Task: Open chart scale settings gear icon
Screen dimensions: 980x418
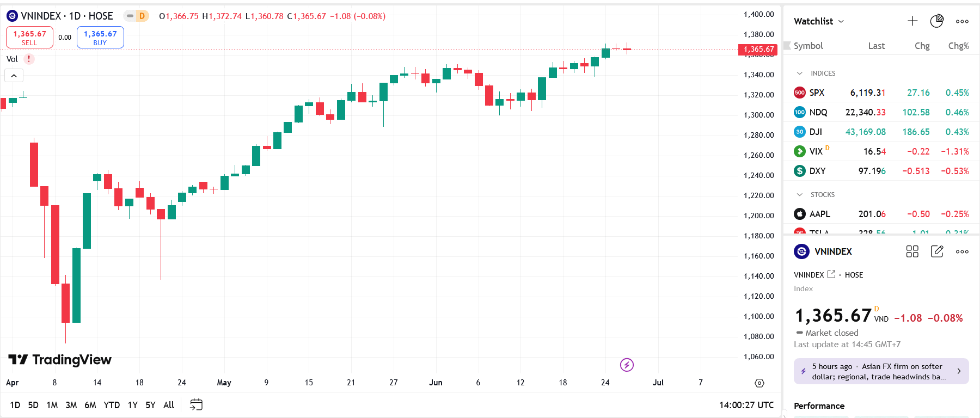Action: pyautogui.click(x=759, y=383)
